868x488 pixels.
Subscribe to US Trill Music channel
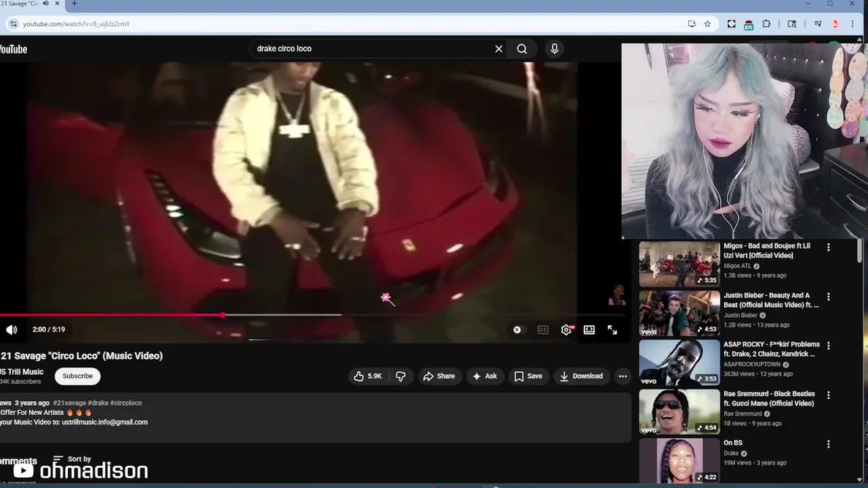tap(77, 376)
